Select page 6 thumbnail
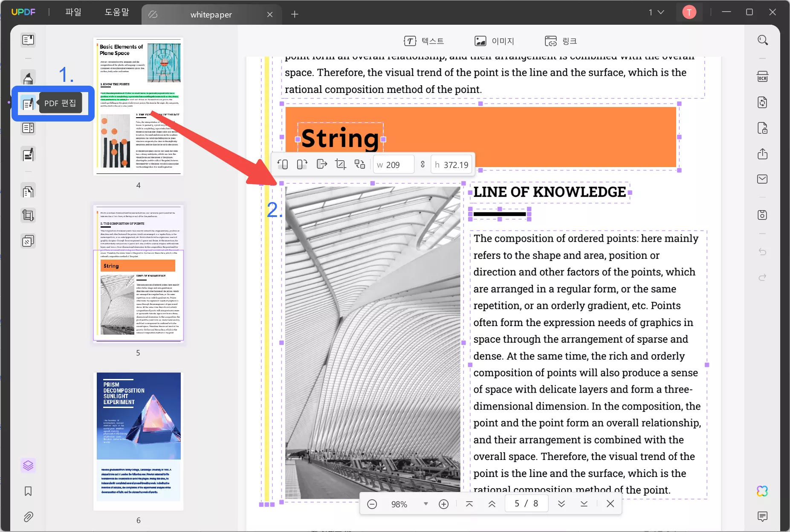790x532 pixels. [x=139, y=441]
